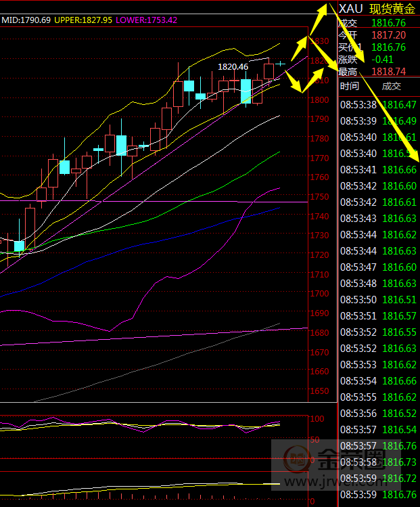Select the 08:53:38 tick row

pos(378,105)
